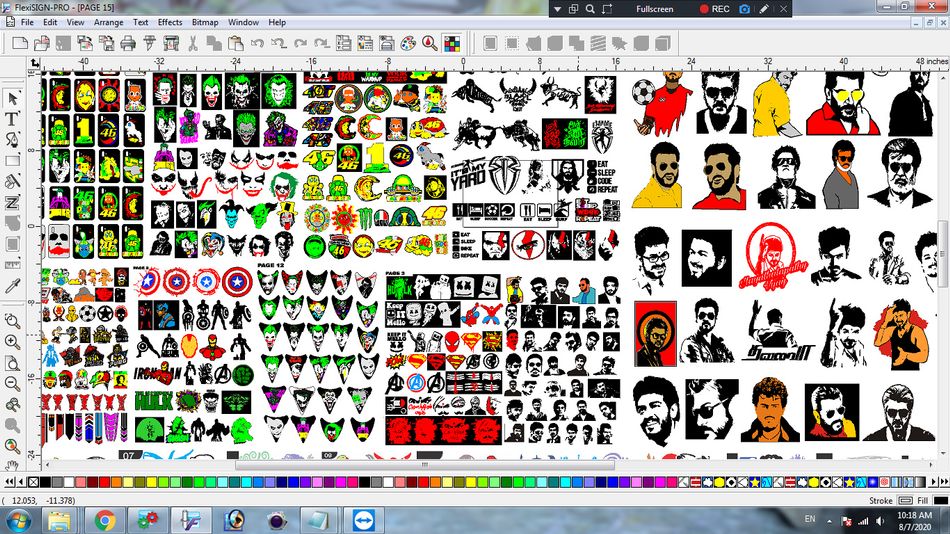Zoom to all objects with binocular magnifier
This screenshot has height=534, width=950.
click(x=12, y=404)
